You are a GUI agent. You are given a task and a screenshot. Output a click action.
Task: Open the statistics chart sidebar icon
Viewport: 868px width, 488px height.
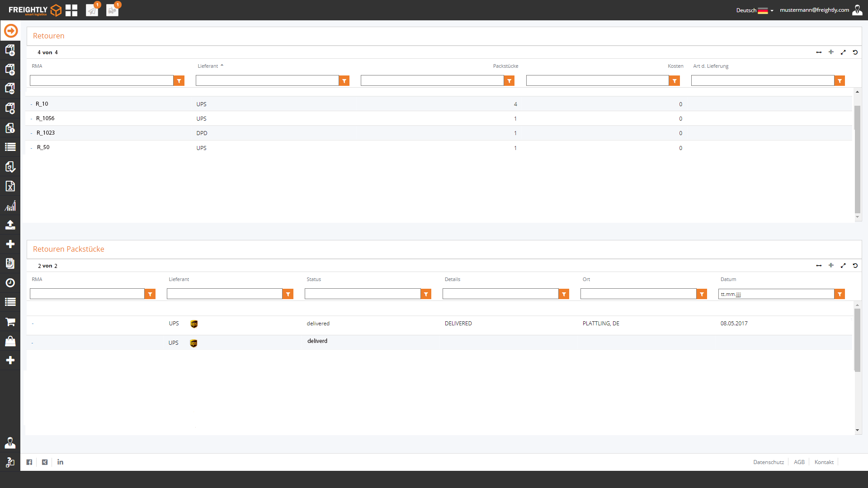click(x=10, y=206)
